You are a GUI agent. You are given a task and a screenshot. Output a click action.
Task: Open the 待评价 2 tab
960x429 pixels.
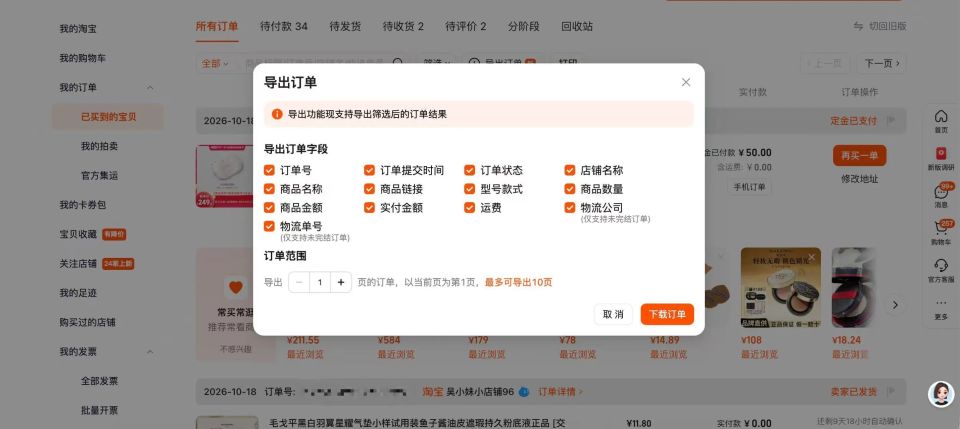click(465, 26)
